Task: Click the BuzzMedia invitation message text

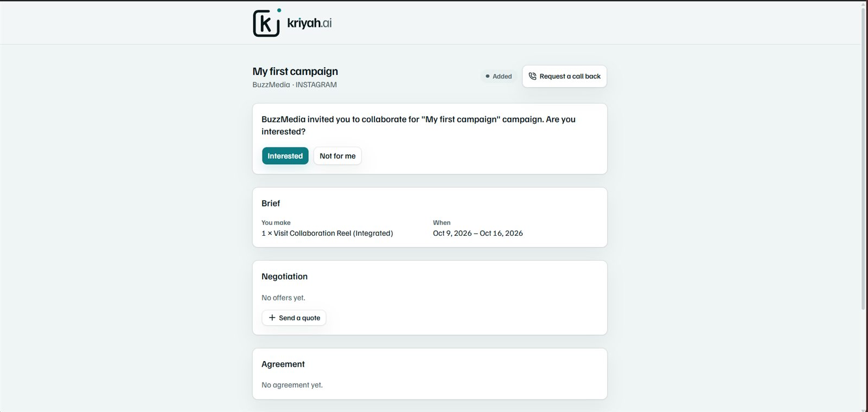Action: (418, 125)
